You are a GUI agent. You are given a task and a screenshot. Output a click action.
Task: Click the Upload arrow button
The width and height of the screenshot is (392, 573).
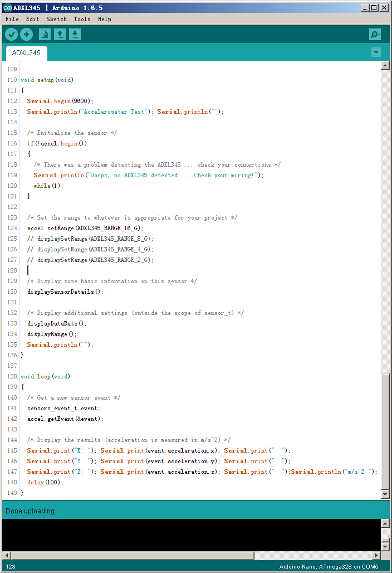[26, 35]
